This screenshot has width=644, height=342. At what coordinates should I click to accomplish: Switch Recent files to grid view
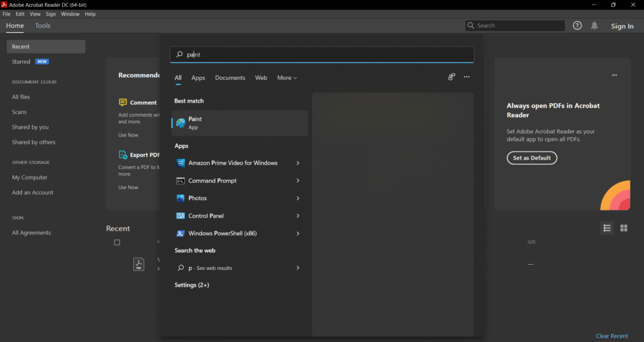click(x=624, y=228)
